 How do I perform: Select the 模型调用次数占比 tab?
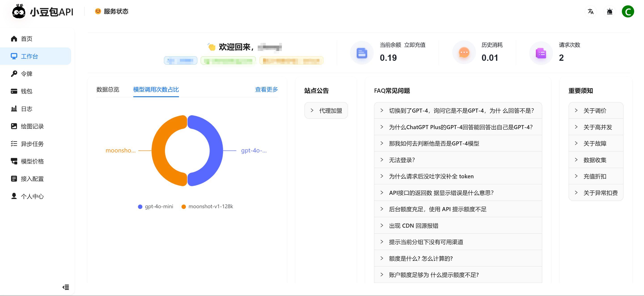[x=156, y=89]
